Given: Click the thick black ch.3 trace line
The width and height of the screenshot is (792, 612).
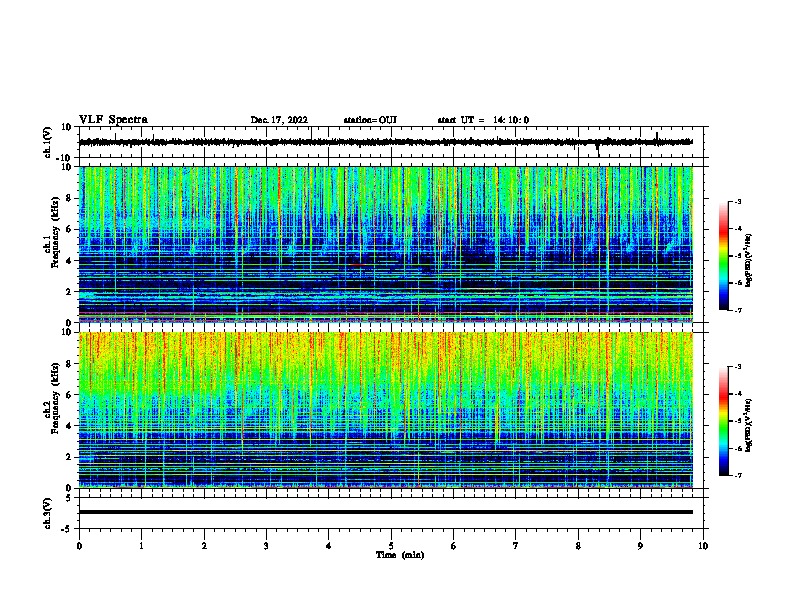Looking at the screenshot, I should 386,512.
